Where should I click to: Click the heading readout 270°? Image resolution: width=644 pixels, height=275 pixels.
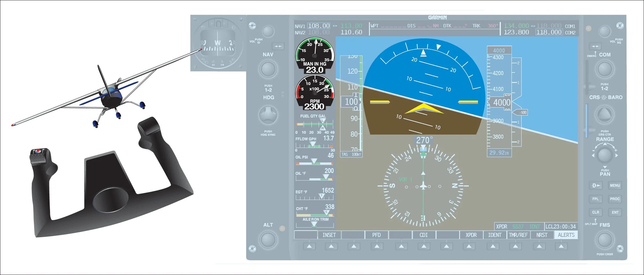point(424,140)
